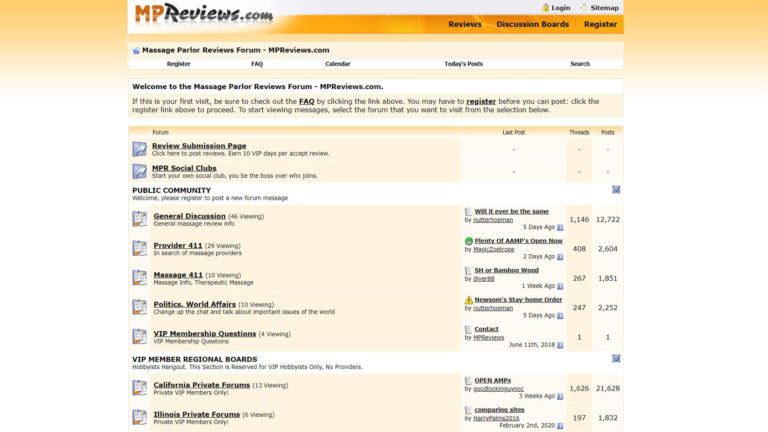768x432 pixels.
Task: Click the MPReviews.com logo
Action: pyautogui.click(x=205, y=14)
